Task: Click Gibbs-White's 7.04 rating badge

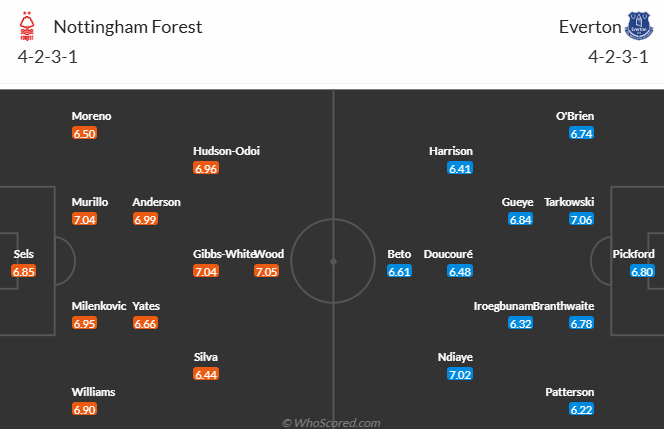Action: coord(205,271)
